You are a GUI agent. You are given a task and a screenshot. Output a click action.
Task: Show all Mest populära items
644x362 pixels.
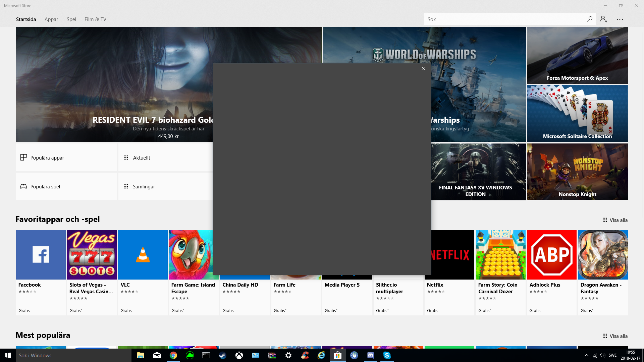[x=615, y=336]
